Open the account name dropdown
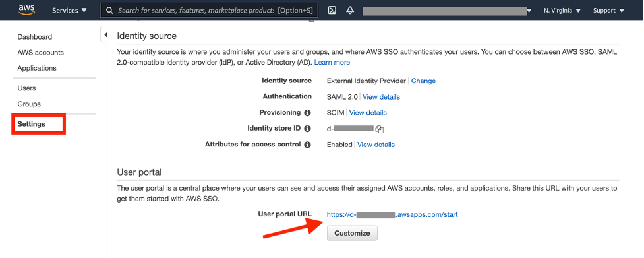The image size is (644, 258). pos(448,11)
